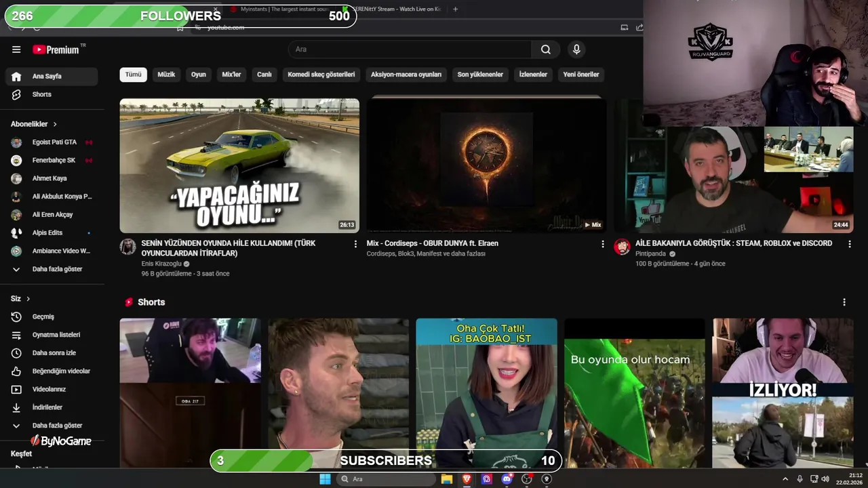Select the İzlenenler chip
This screenshot has height=488, width=868.
533,75
